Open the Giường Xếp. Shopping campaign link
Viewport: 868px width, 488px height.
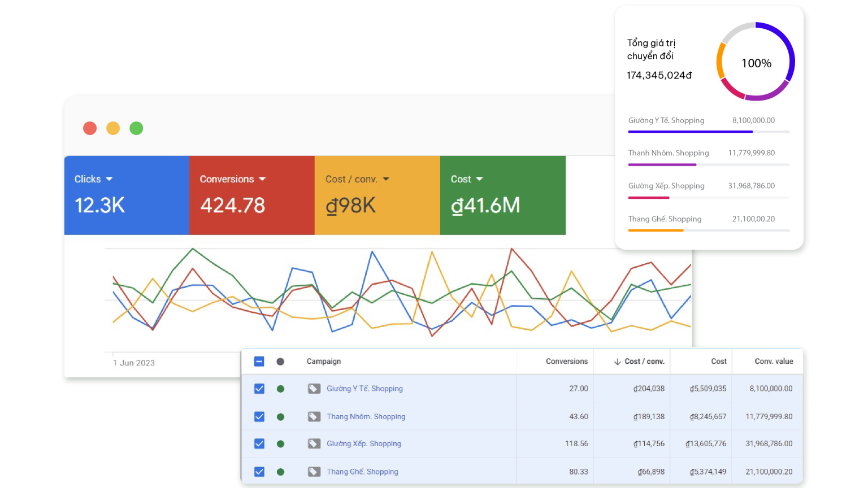[x=363, y=444]
